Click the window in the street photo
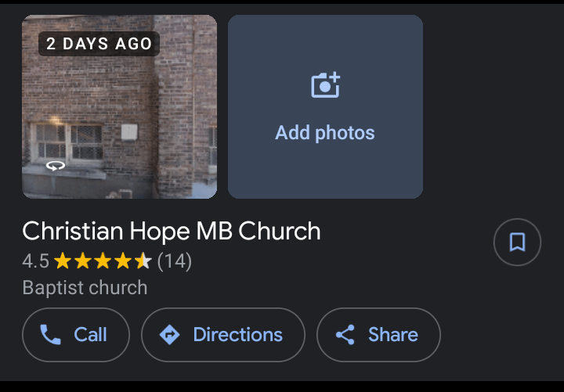This screenshot has width=564, height=392. pyautogui.click(x=69, y=142)
